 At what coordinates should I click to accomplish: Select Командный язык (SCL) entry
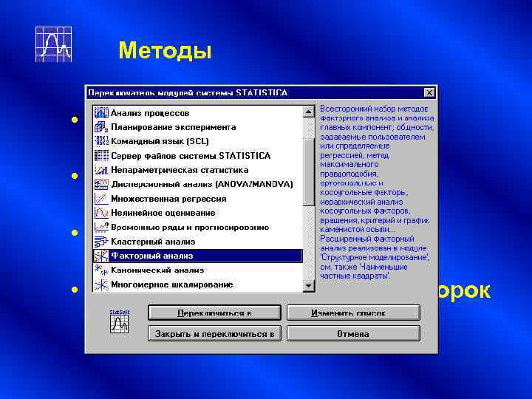198,141
